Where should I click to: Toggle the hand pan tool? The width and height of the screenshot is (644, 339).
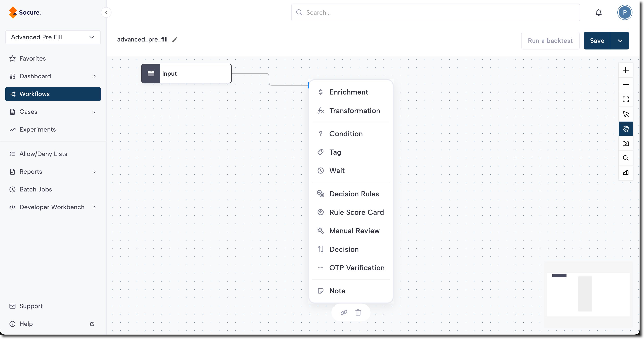[626, 129]
